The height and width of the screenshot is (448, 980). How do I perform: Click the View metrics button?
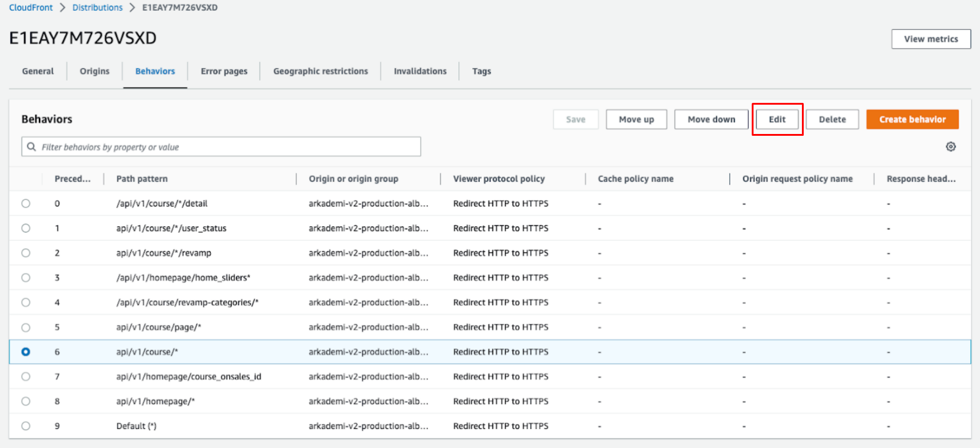tap(930, 39)
